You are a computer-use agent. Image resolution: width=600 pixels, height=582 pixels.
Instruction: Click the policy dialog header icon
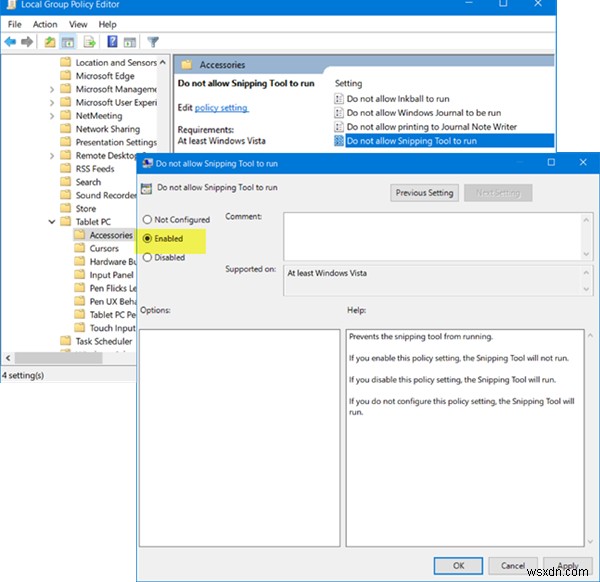[x=146, y=188]
